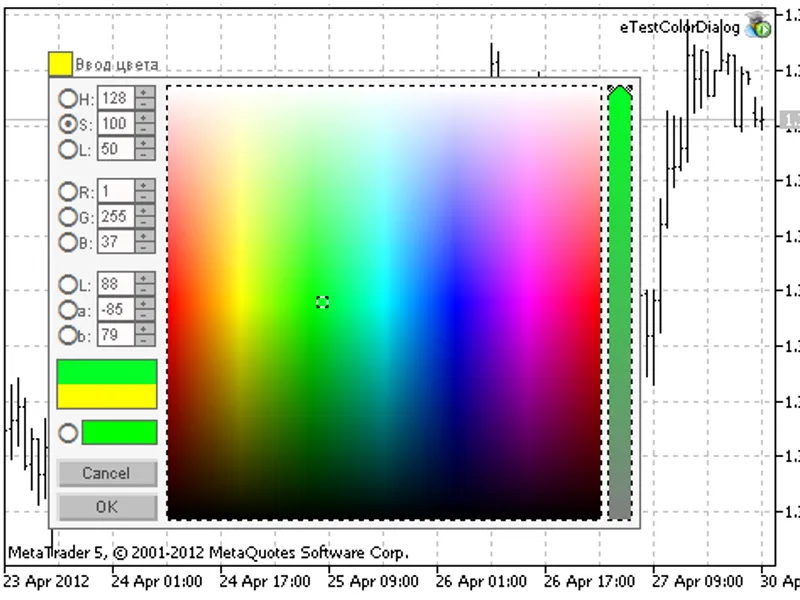The image size is (800, 600).
Task: Select the R (red) radio button
Action: (x=68, y=192)
